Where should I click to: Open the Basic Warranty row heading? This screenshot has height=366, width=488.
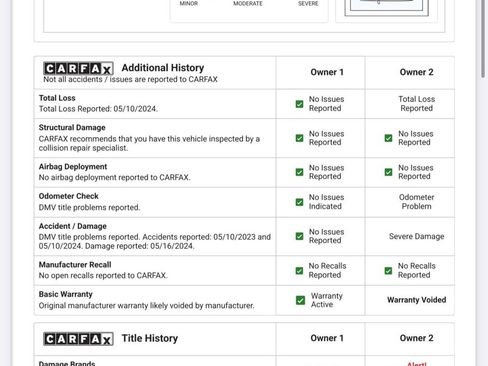[x=65, y=294]
